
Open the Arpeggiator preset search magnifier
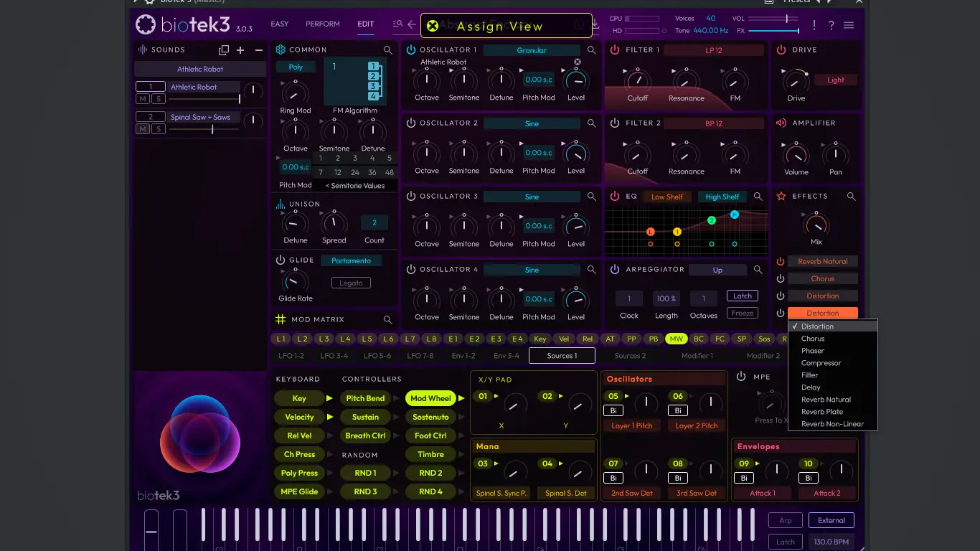click(x=758, y=270)
